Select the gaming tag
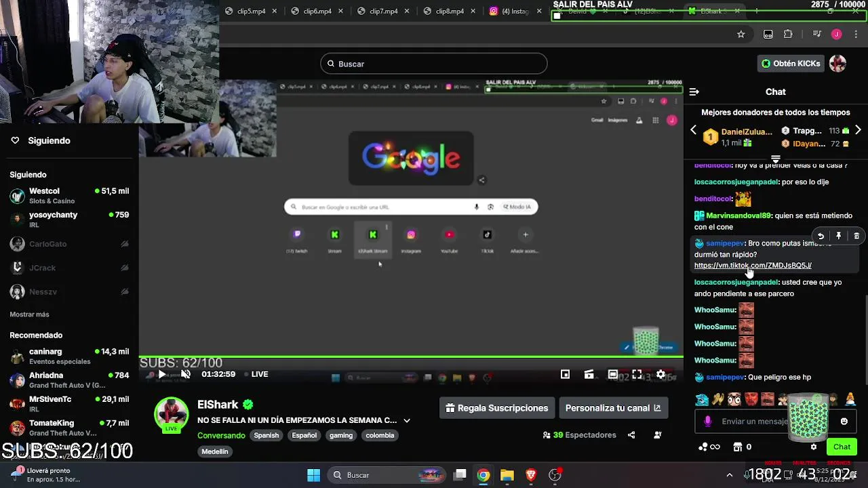Viewport: 868px width, 488px height. tap(341, 435)
